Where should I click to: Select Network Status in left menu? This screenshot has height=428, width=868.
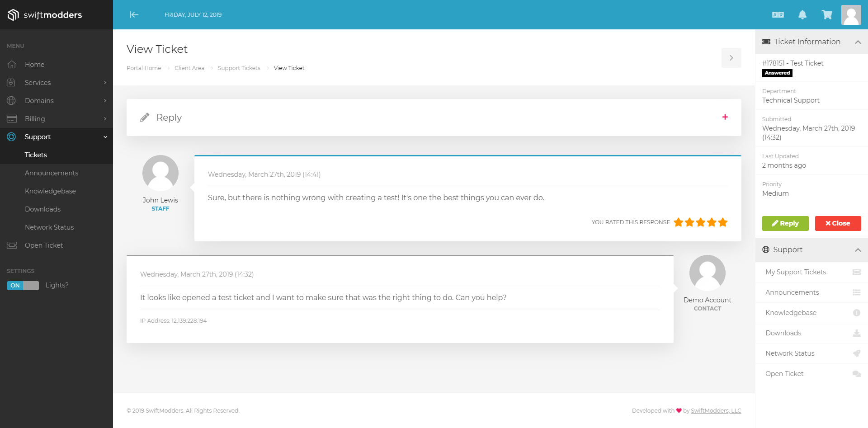(49, 227)
